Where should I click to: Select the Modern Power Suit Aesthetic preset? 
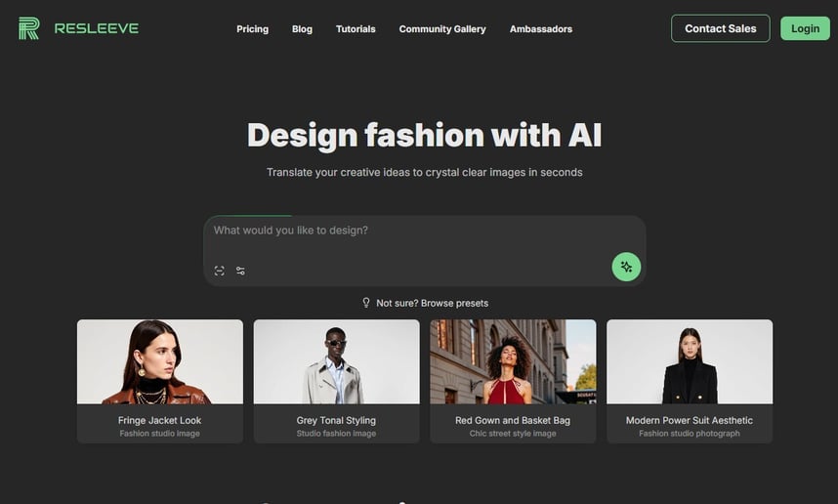690,361
